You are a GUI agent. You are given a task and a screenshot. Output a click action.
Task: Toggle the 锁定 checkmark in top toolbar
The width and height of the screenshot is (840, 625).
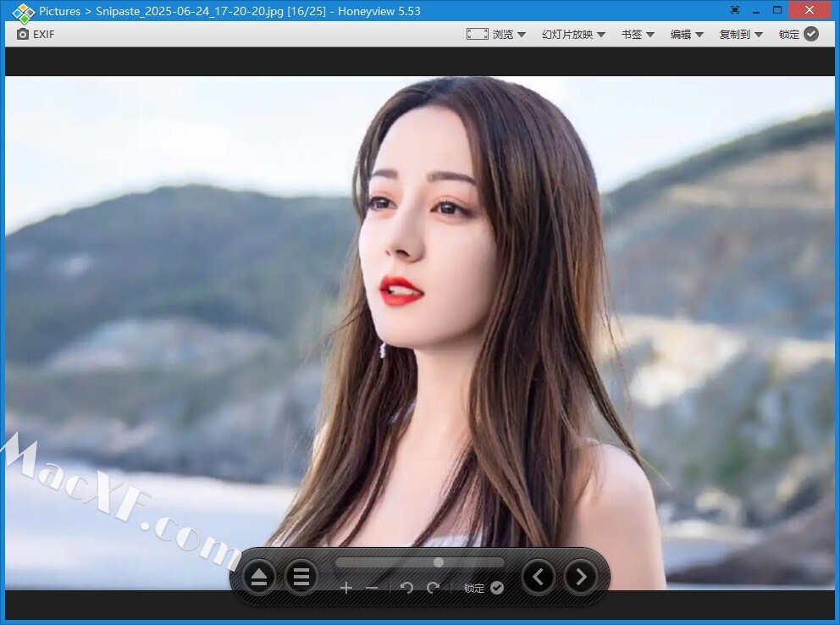coord(811,34)
